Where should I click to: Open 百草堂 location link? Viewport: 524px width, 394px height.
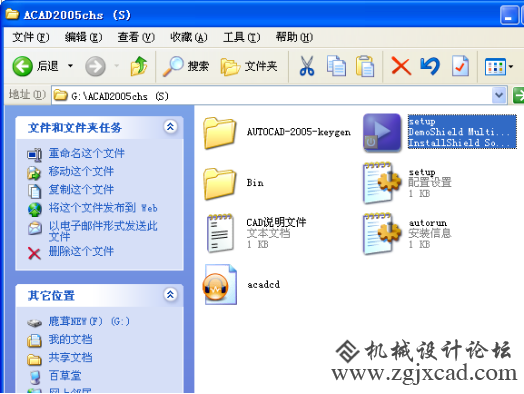click(65, 376)
